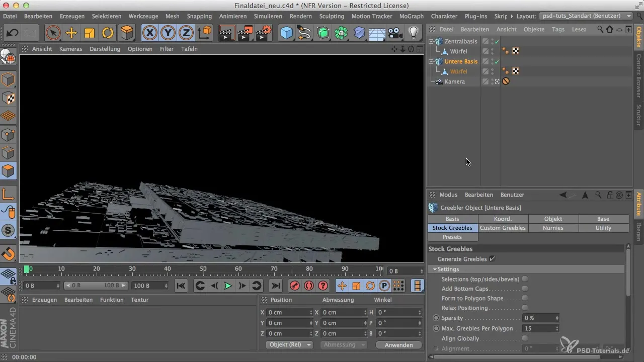644x362 pixels.
Task: Open the viewport Kameras menu
Action: [x=70, y=49]
